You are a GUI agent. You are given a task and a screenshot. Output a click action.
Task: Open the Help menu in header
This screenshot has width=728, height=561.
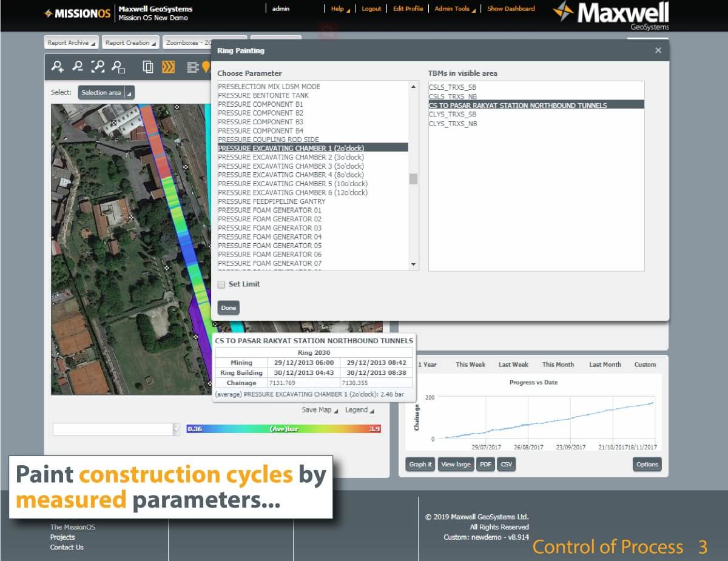[340, 8]
